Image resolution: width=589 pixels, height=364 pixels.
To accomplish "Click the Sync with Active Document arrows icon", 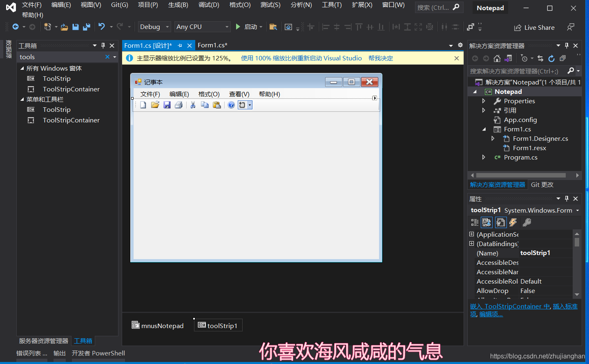I will [540, 58].
